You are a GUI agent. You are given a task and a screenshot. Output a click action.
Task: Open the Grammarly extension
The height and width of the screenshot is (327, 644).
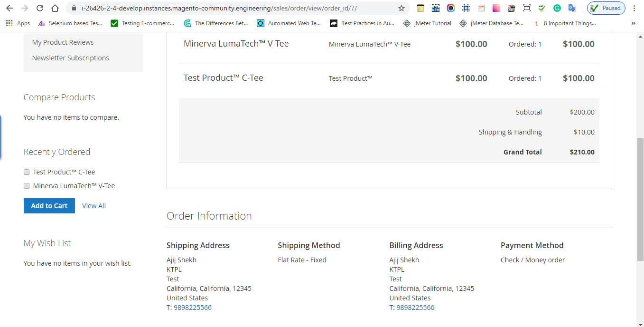(x=557, y=8)
